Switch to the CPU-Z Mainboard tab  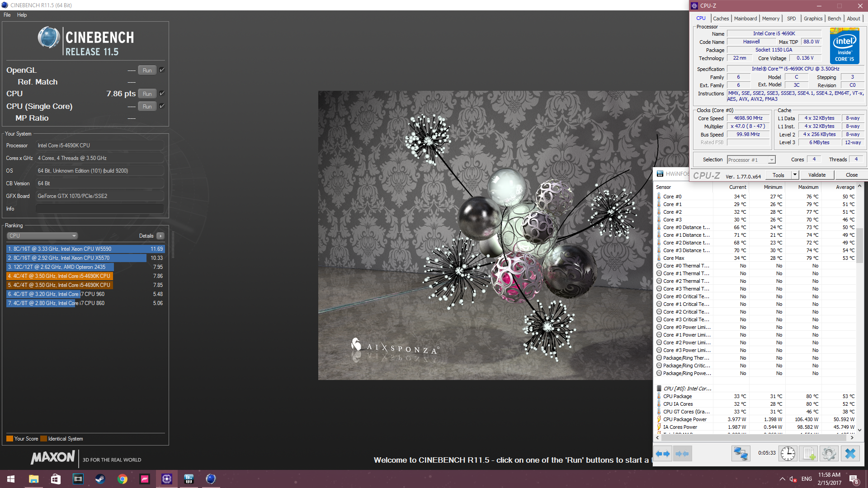coord(745,19)
